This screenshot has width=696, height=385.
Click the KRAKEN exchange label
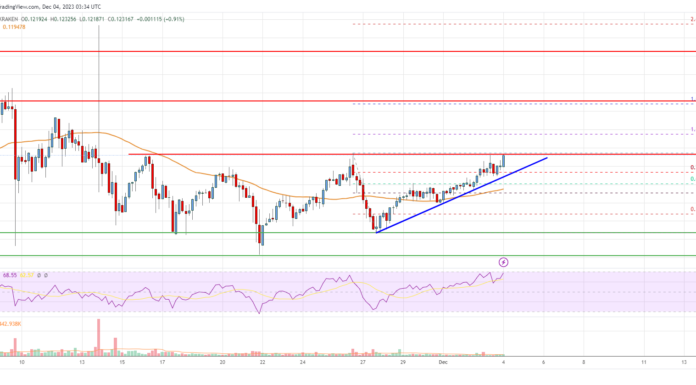[x=9, y=19]
